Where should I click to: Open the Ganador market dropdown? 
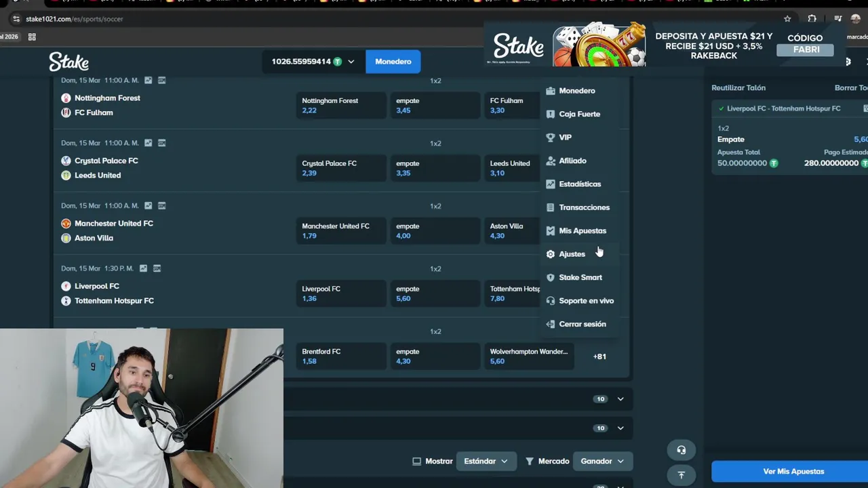pos(602,461)
